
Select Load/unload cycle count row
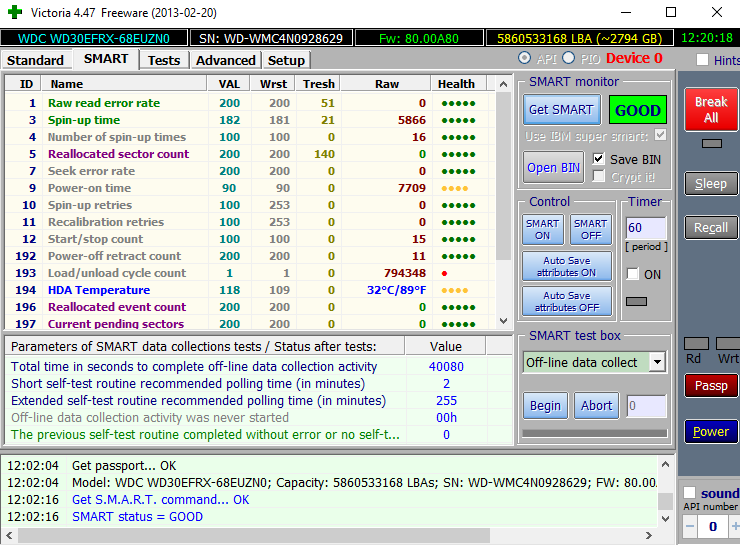pos(250,273)
